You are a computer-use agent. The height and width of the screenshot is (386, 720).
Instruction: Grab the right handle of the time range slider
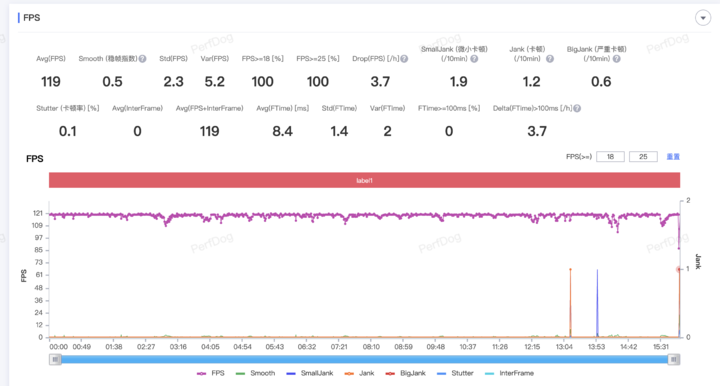(x=674, y=359)
